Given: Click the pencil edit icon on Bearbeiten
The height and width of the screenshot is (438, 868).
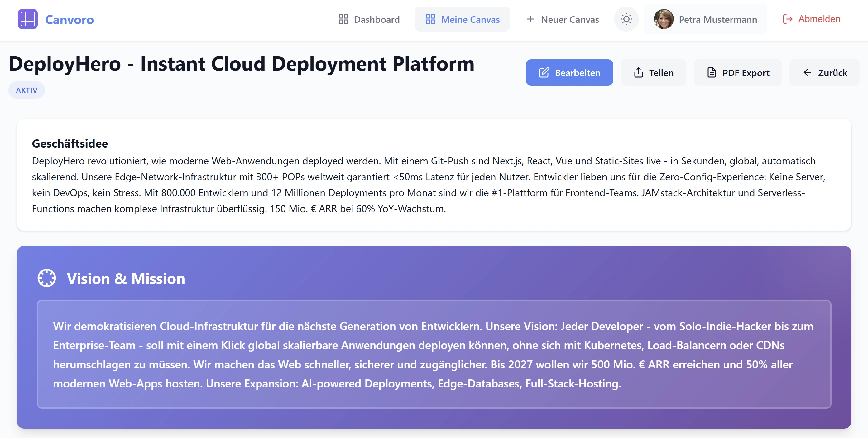Looking at the screenshot, I should pos(544,72).
